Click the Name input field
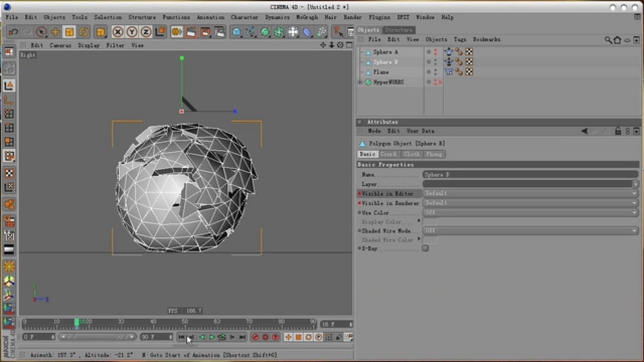The width and height of the screenshot is (644, 362). 530,175
